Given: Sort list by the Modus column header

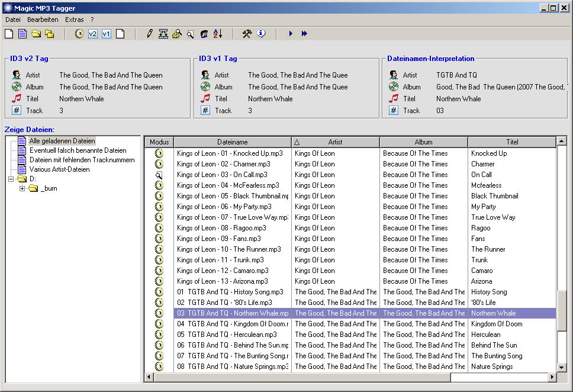Looking at the screenshot, I should click(159, 142).
